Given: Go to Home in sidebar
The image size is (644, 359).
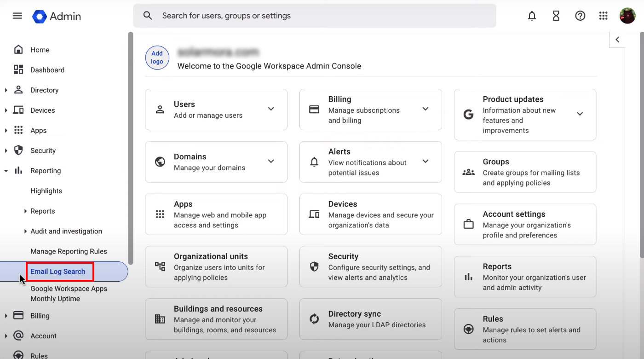Looking at the screenshot, I should tap(40, 50).
